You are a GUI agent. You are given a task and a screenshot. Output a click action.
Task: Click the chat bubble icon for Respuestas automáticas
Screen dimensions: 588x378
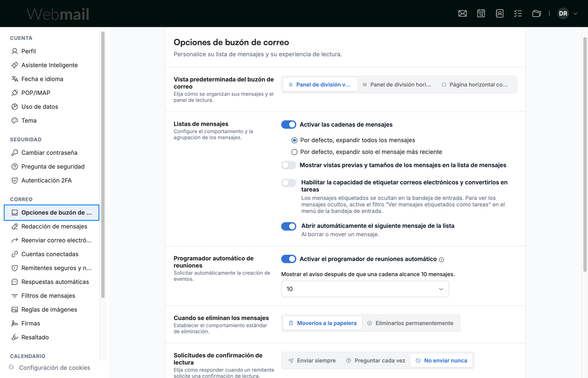[x=15, y=282]
